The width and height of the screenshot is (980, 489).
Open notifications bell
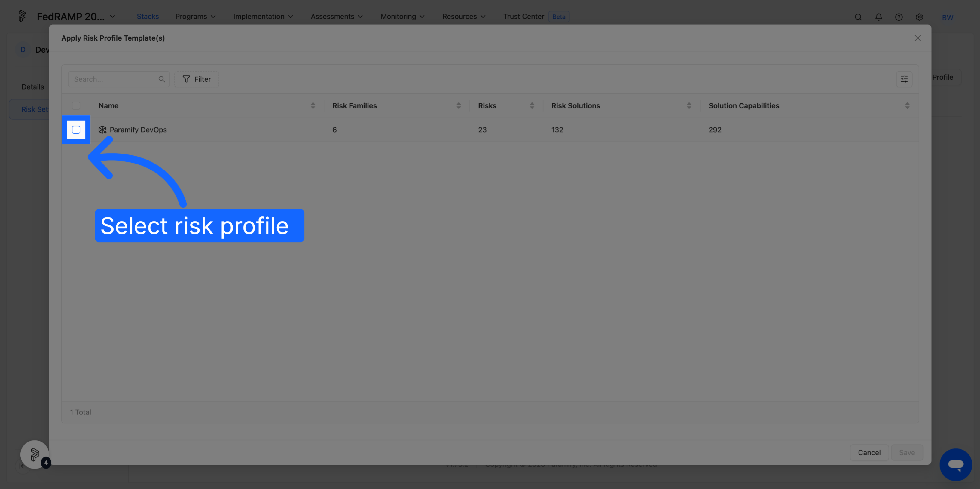click(x=879, y=17)
